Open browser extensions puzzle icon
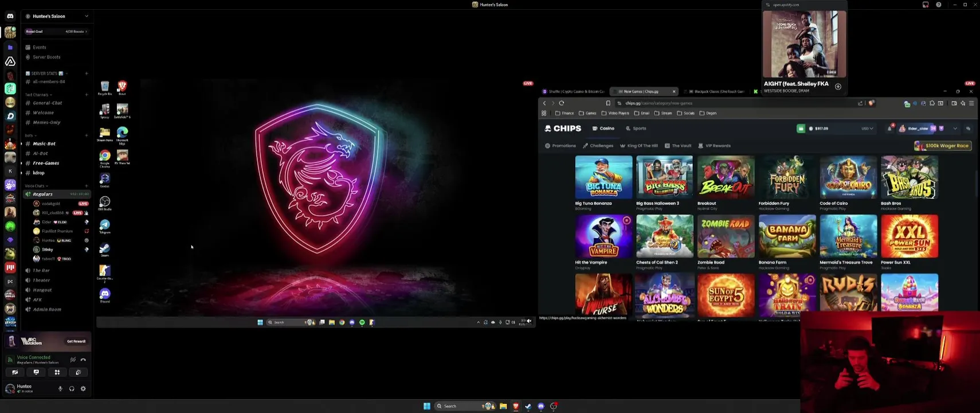 [x=932, y=103]
